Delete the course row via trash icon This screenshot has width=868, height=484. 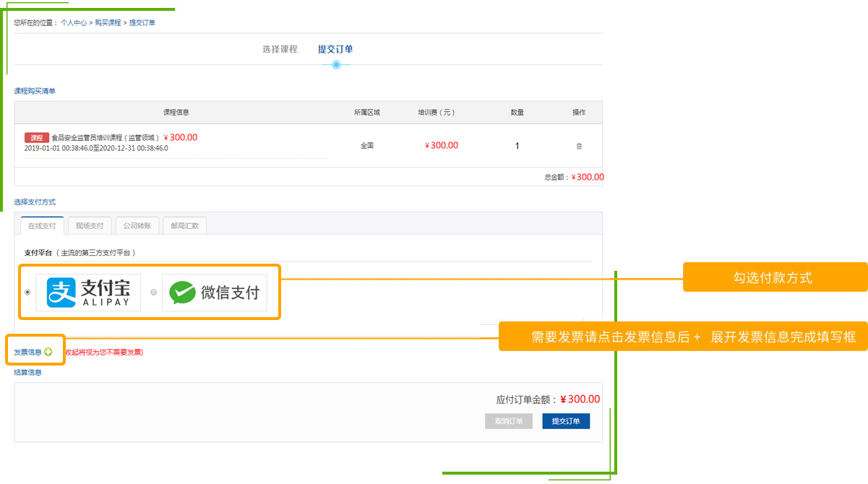(579, 146)
